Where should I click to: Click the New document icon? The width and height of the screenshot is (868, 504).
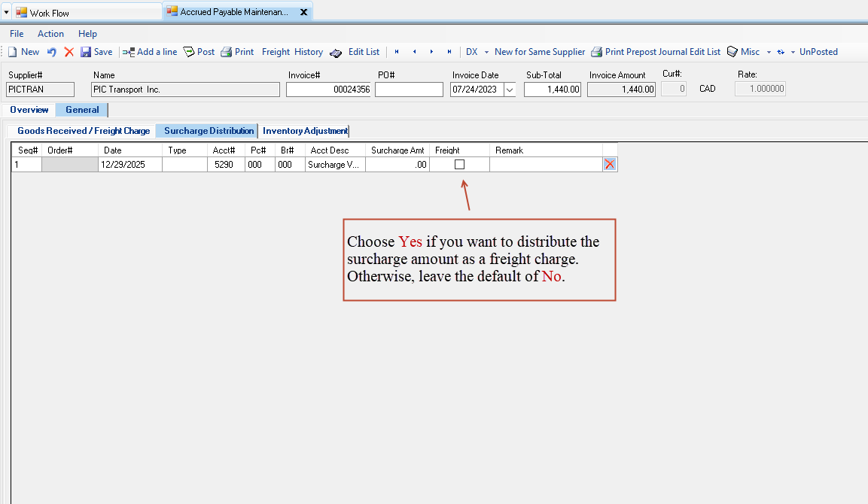click(x=12, y=52)
